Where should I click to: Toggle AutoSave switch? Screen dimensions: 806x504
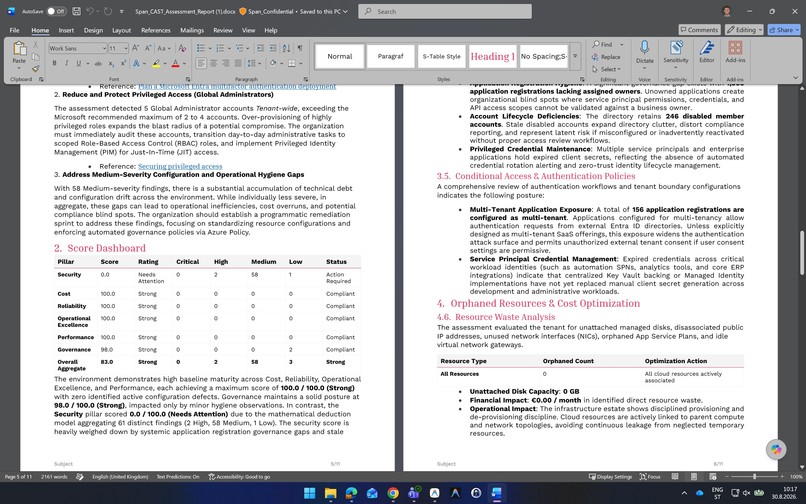point(56,11)
